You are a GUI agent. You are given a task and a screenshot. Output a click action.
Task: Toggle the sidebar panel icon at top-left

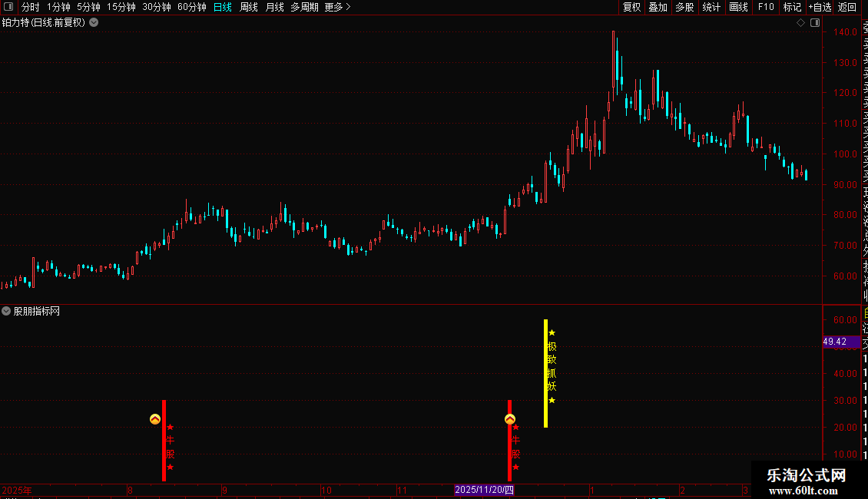(x=8, y=7)
